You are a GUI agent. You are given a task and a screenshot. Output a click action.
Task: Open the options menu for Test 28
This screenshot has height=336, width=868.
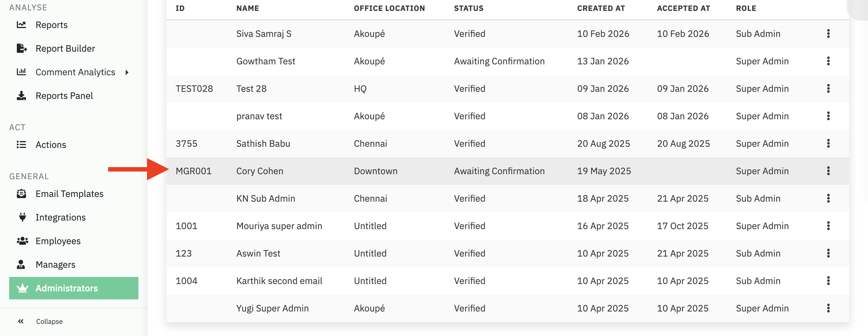828,89
